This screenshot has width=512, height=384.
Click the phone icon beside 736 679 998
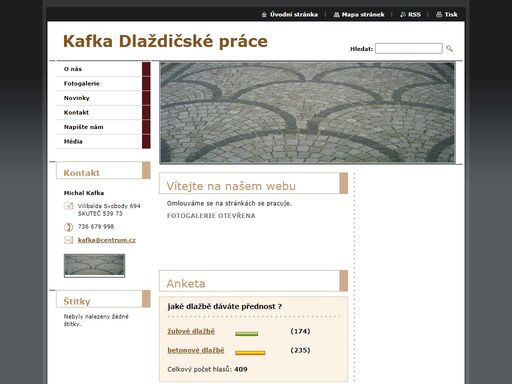(68, 227)
